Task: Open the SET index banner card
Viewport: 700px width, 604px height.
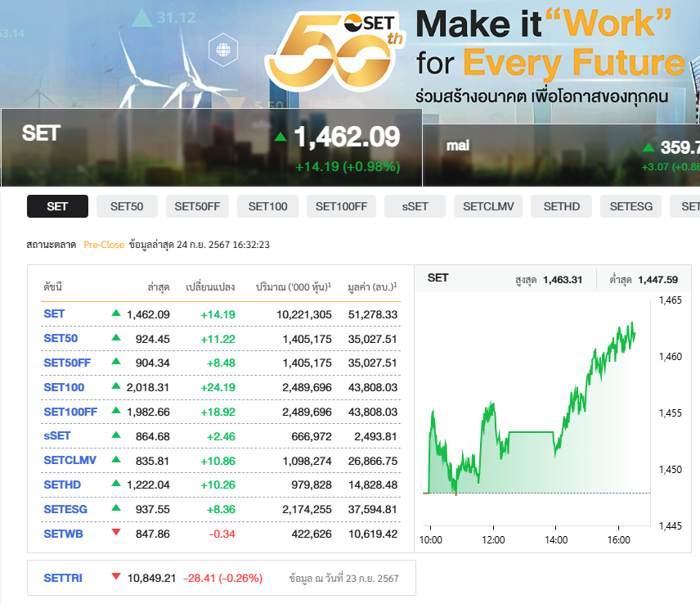Action: click(212, 147)
